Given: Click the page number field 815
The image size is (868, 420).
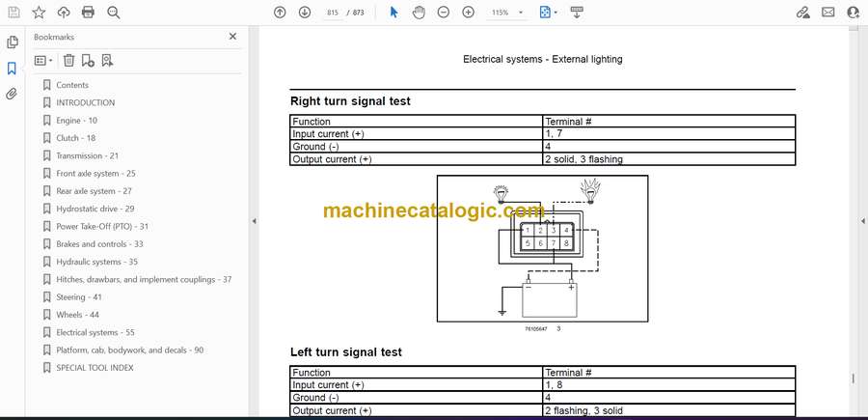Looking at the screenshot, I should coord(332,13).
